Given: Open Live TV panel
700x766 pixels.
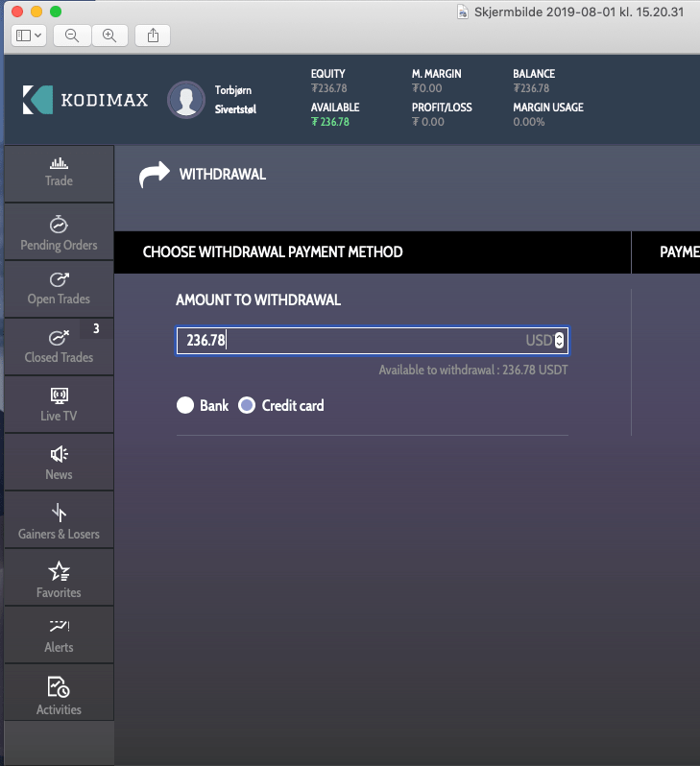Looking at the screenshot, I should coord(59,404).
